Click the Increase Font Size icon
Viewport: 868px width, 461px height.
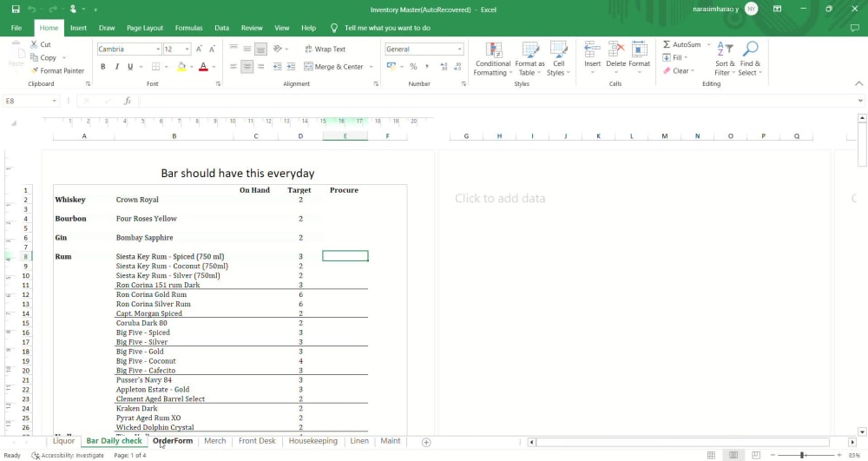click(x=200, y=49)
